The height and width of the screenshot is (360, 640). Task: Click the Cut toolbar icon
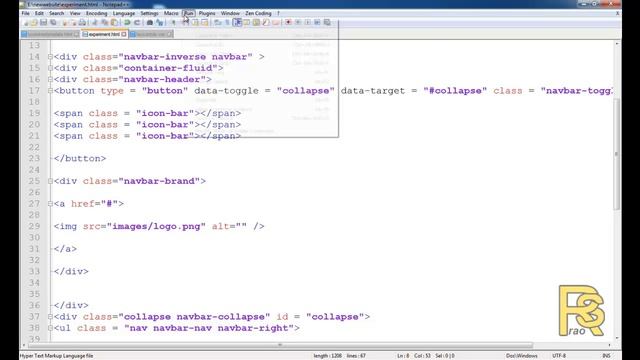click(95, 22)
